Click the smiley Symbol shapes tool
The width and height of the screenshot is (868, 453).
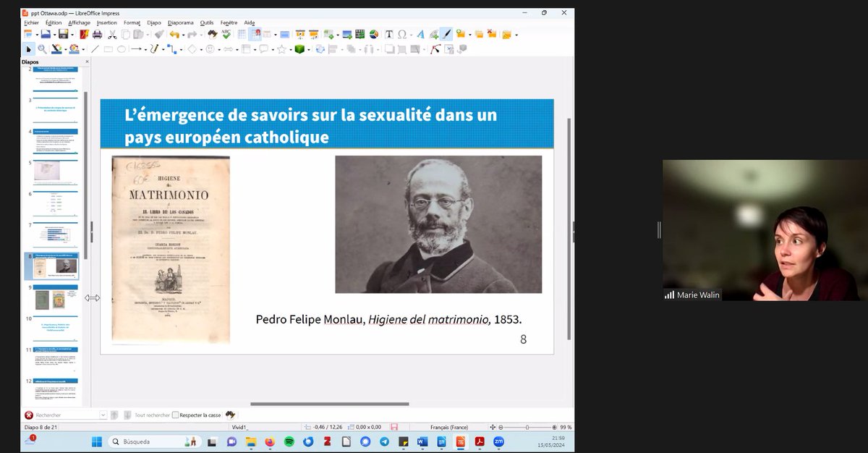click(x=210, y=49)
